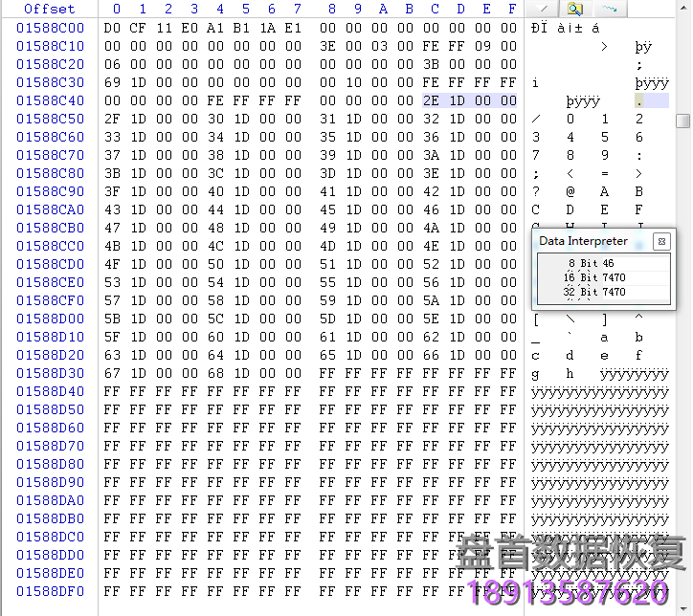Click the highlighted dot in the text column
This screenshot has height=616, width=693.
pyautogui.click(x=638, y=101)
